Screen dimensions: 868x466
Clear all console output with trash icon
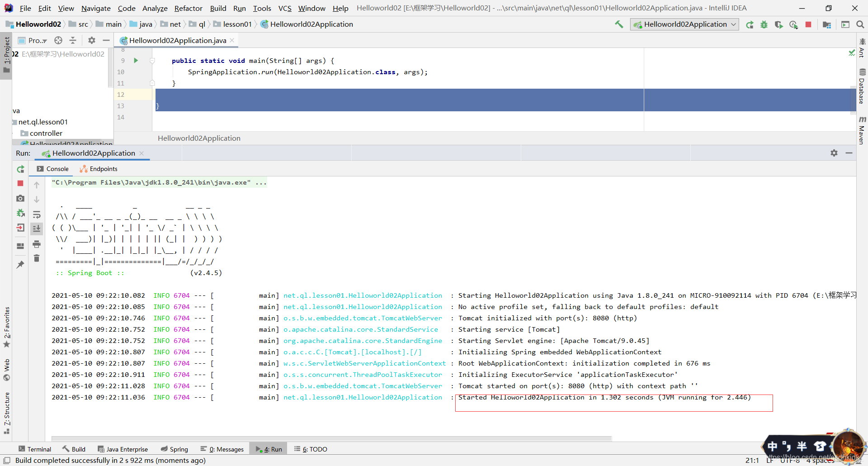37,258
